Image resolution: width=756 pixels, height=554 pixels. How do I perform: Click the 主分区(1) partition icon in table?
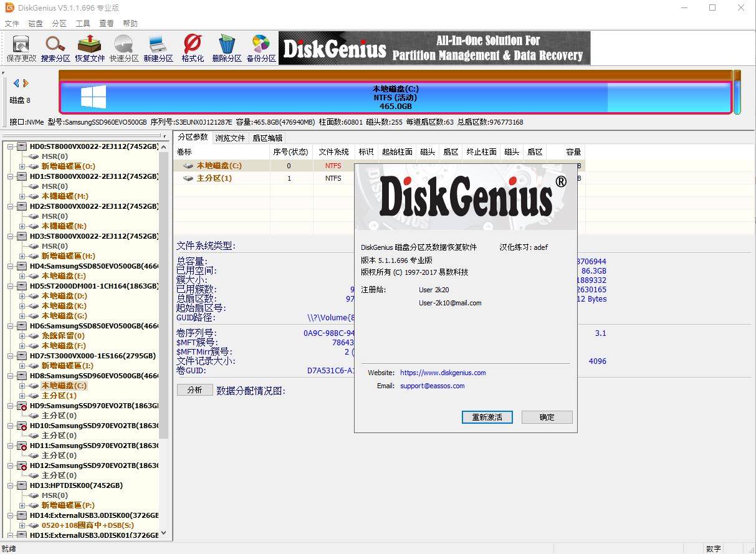188,178
